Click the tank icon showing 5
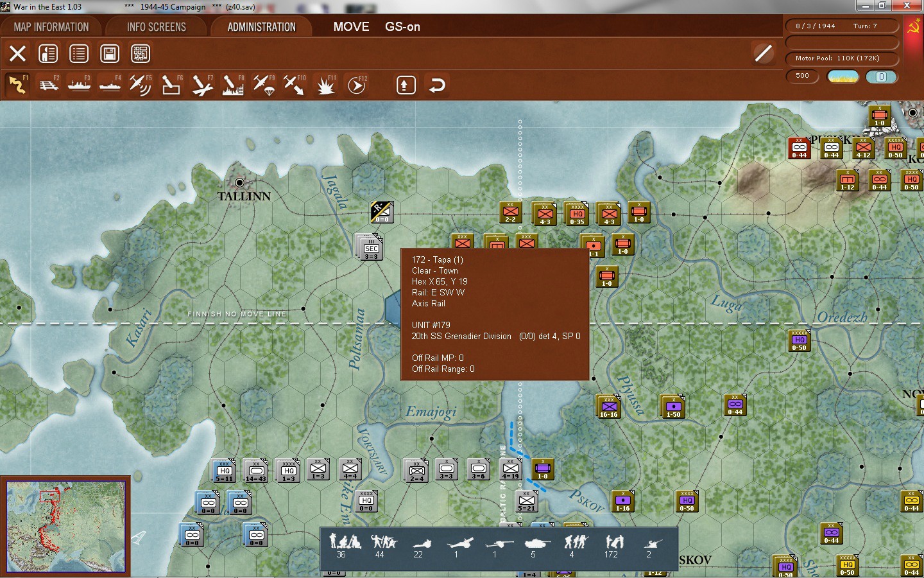924x578 pixels. (x=536, y=543)
